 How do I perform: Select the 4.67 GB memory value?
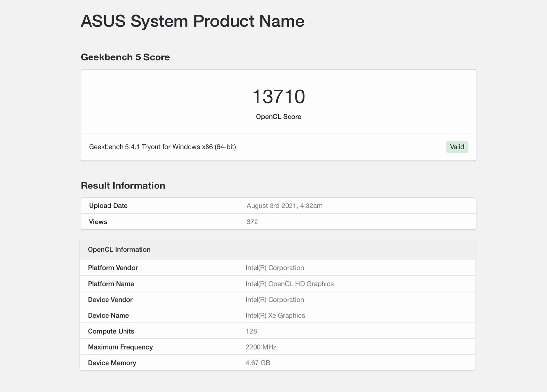click(x=258, y=363)
